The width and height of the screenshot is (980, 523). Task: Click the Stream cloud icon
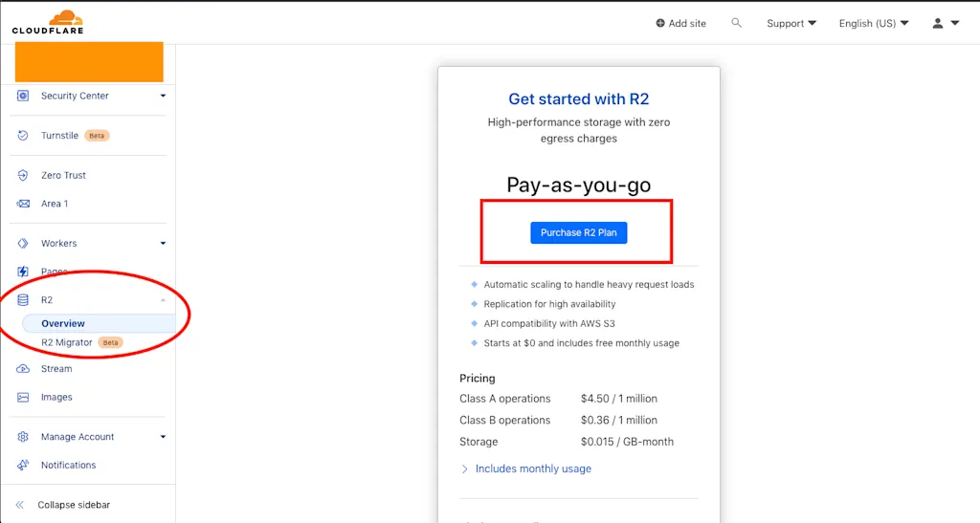coord(23,369)
